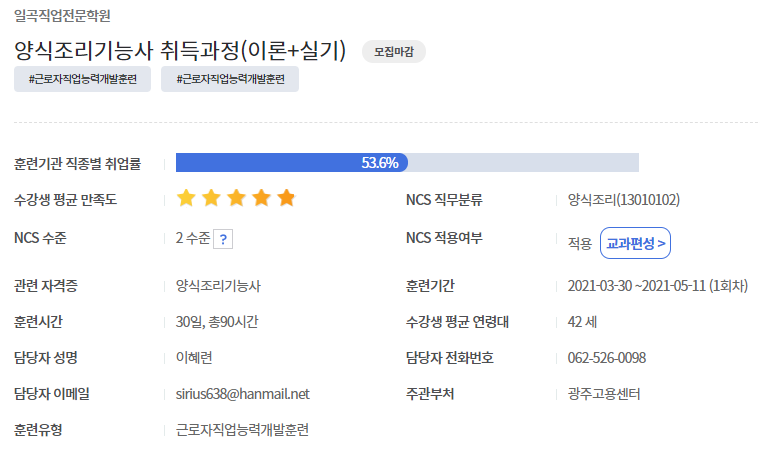The width and height of the screenshot is (760, 456).
Task: Select the first #근로자직업능력개발훈련 tag
Action: coord(82,79)
